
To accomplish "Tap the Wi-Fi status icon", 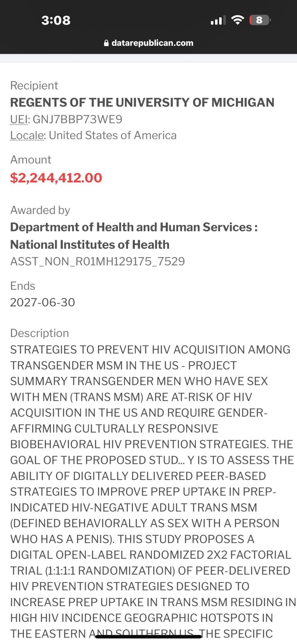I will [x=238, y=20].
